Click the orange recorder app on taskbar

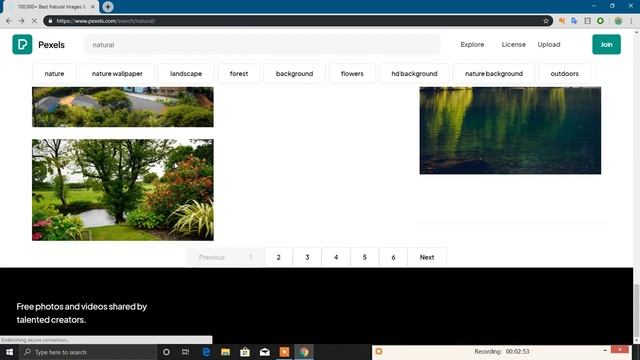pyautogui.click(x=284, y=352)
